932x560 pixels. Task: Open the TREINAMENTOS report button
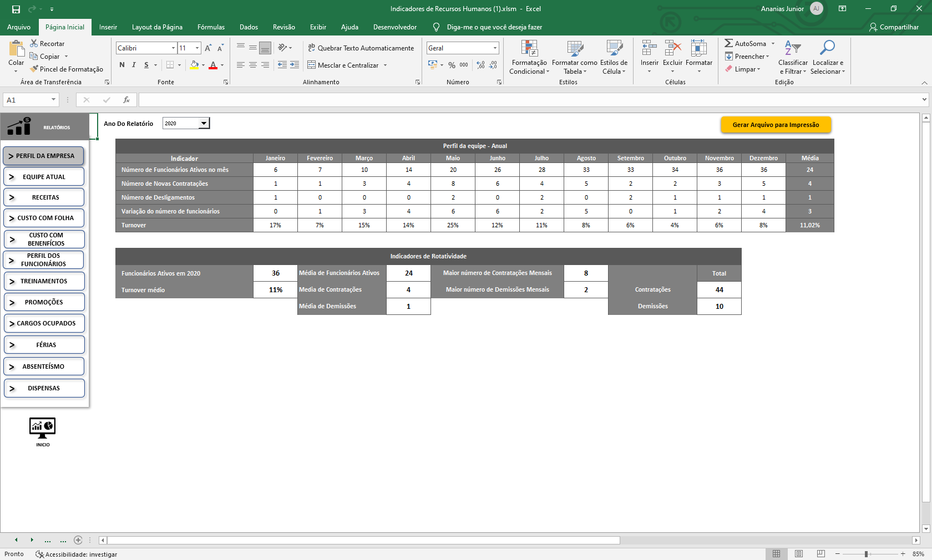pos(44,281)
